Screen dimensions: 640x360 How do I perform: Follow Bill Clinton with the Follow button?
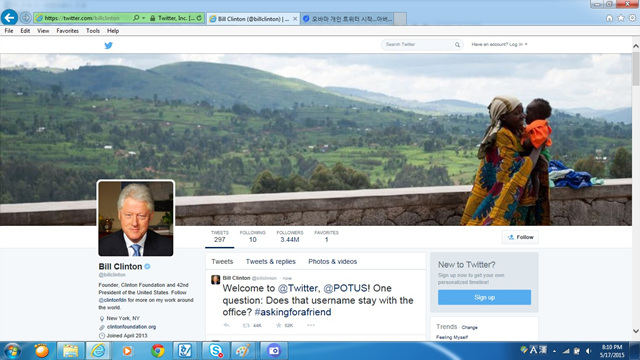click(520, 237)
